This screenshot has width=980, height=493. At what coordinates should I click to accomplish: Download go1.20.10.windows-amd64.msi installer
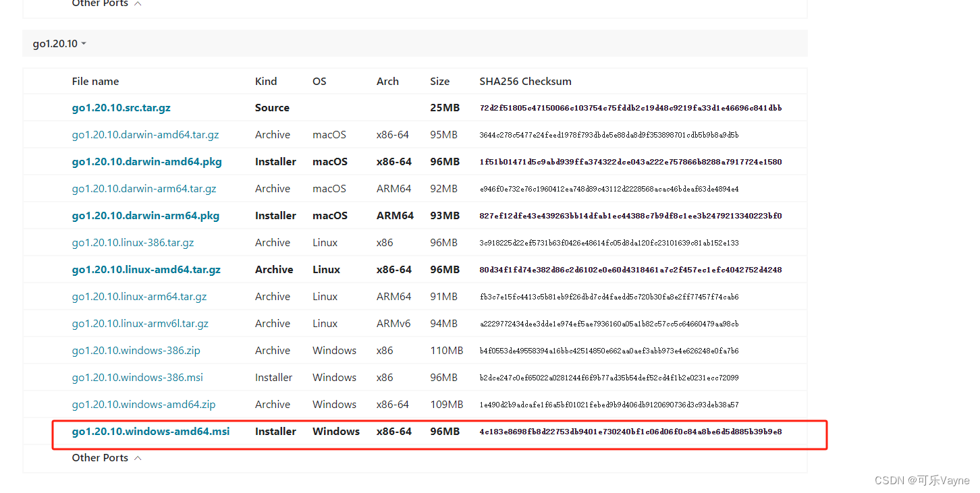(151, 432)
